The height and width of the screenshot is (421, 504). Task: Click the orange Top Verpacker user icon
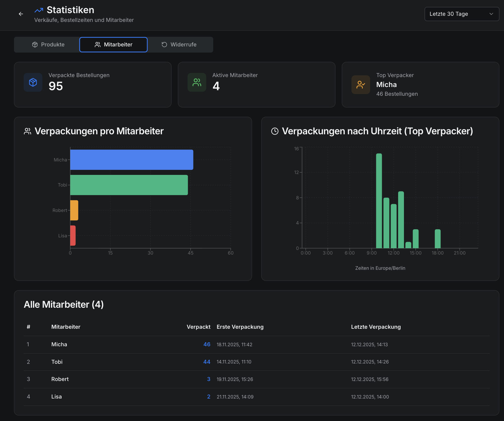point(361,85)
